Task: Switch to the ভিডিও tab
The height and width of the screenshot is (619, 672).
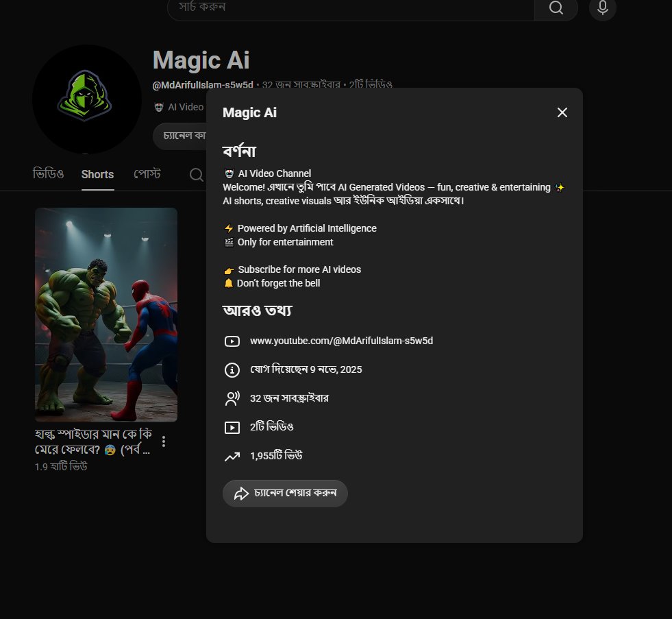Action: [48, 173]
